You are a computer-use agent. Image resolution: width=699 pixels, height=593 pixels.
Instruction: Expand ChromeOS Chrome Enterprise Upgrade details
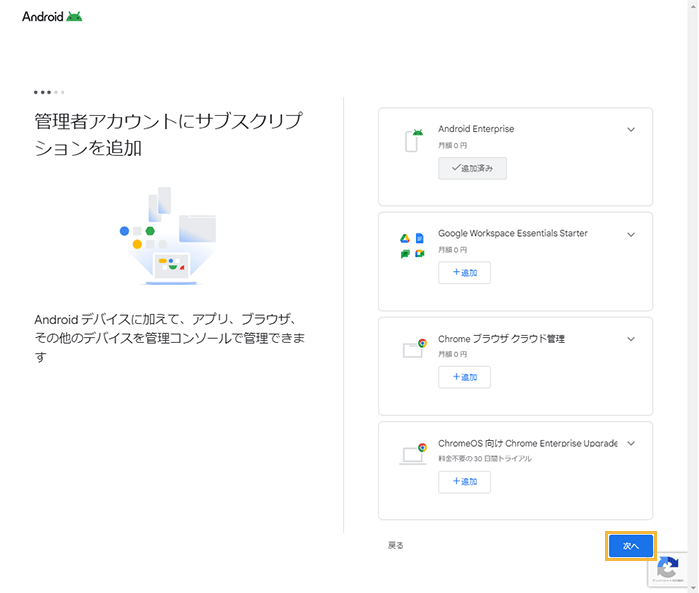631,443
